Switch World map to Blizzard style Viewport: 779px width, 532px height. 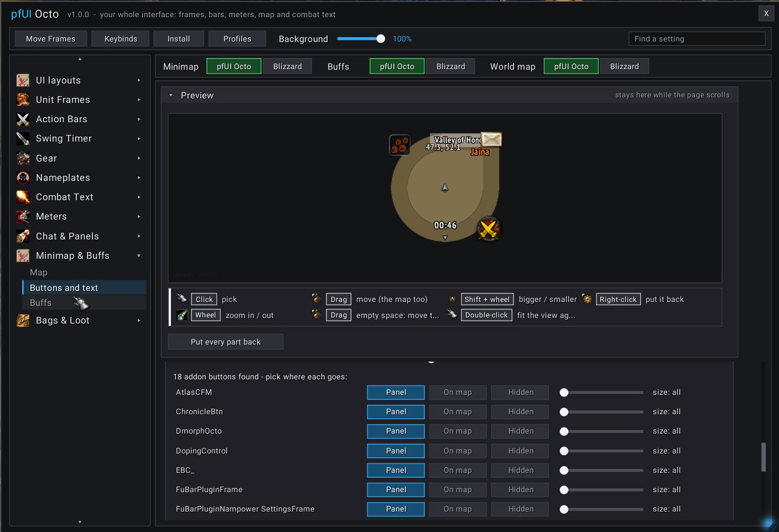(x=625, y=66)
